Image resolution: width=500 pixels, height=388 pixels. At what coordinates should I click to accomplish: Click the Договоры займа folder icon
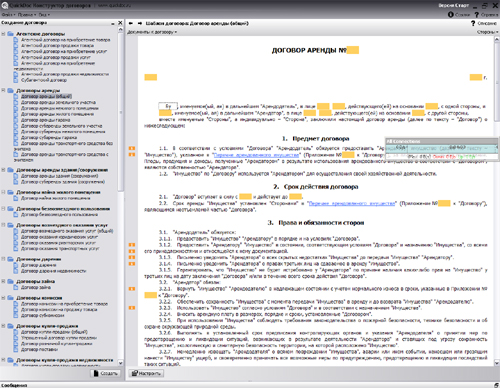point(10,281)
